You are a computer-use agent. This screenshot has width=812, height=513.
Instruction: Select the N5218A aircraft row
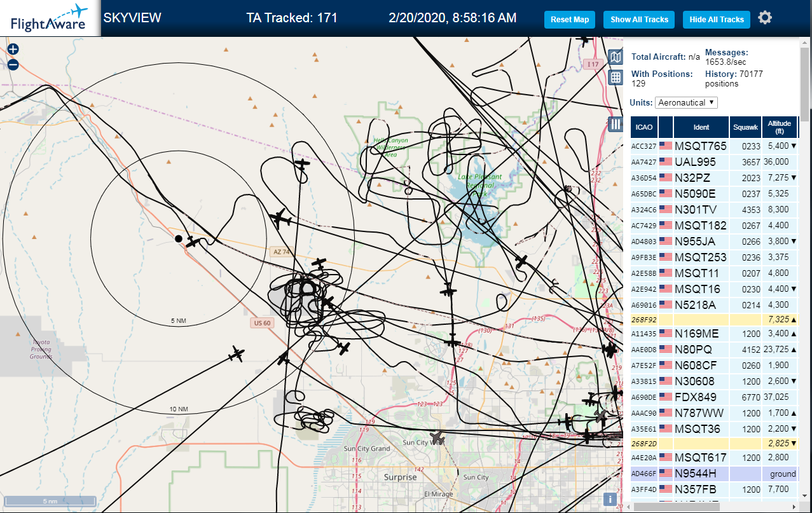[x=714, y=304]
